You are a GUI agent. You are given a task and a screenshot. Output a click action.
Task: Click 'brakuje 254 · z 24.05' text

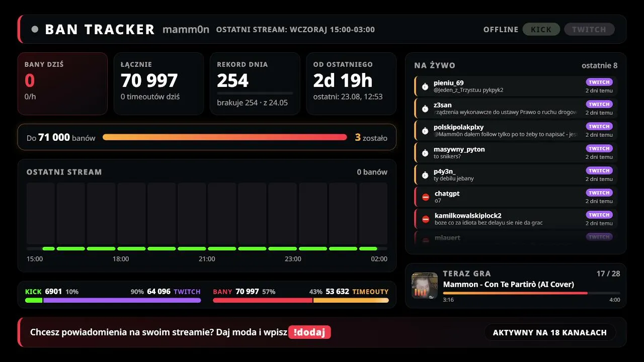point(252,103)
